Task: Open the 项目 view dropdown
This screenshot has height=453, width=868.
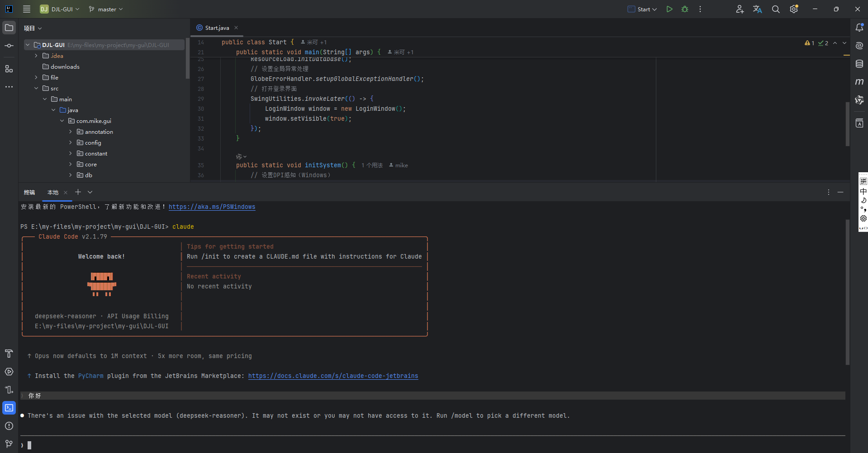Action: point(33,28)
